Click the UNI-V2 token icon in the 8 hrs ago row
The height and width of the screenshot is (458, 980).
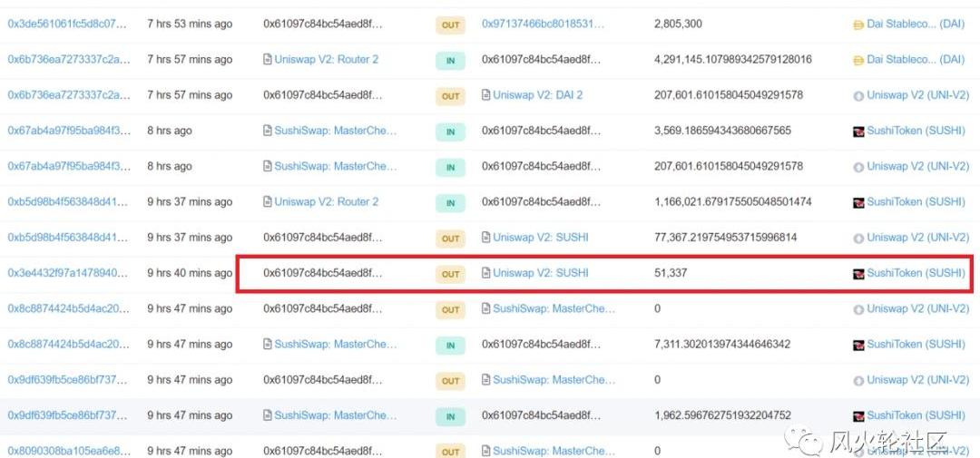tap(858, 168)
